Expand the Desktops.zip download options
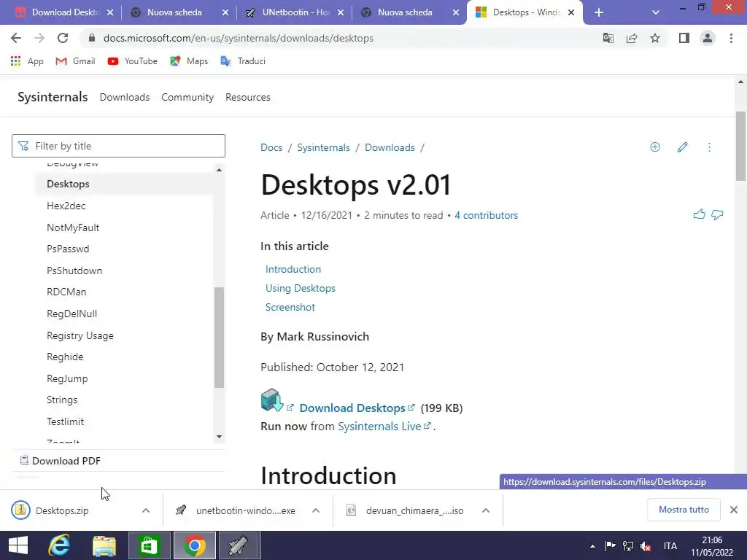 (x=146, y=510)
